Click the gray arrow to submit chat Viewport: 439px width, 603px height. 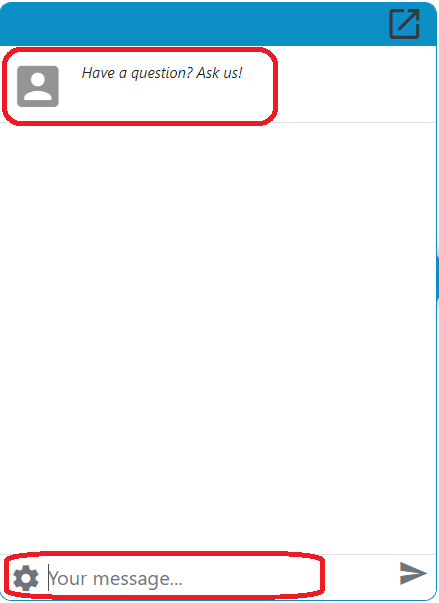pyautogui.click(x=413, y=573)
